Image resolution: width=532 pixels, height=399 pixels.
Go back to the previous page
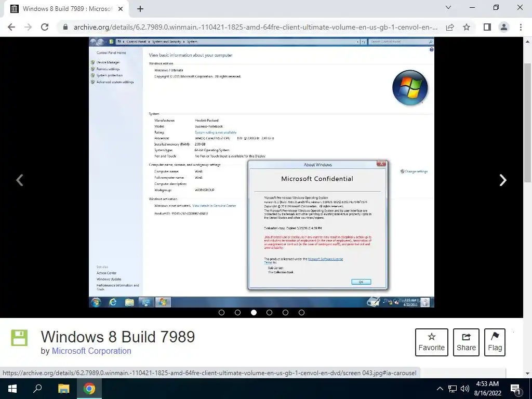pos(11,27)
